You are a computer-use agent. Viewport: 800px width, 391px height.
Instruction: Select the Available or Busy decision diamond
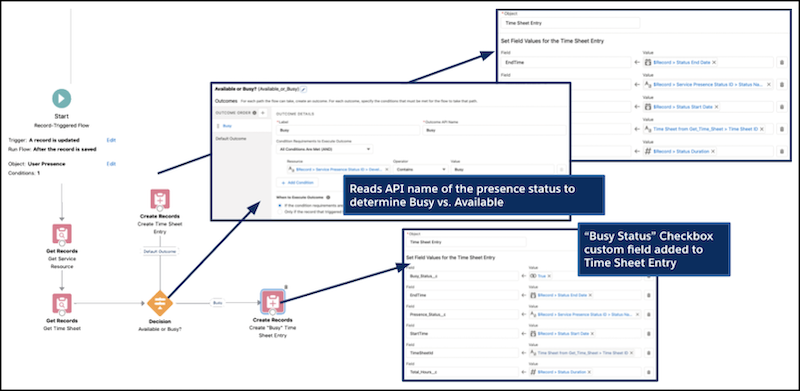tap(160, 303)
